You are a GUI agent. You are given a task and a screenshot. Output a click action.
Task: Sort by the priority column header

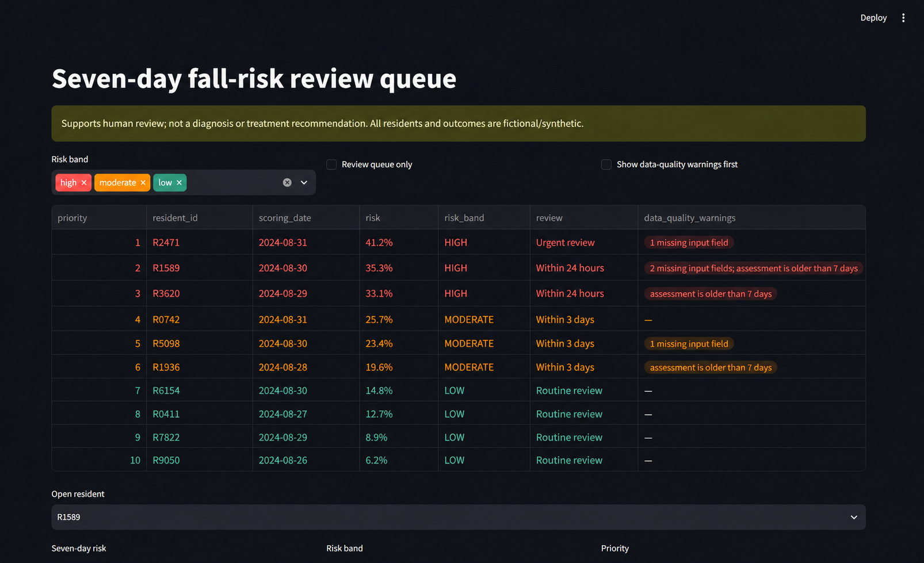pyautogui.click(x=99, y=218)
